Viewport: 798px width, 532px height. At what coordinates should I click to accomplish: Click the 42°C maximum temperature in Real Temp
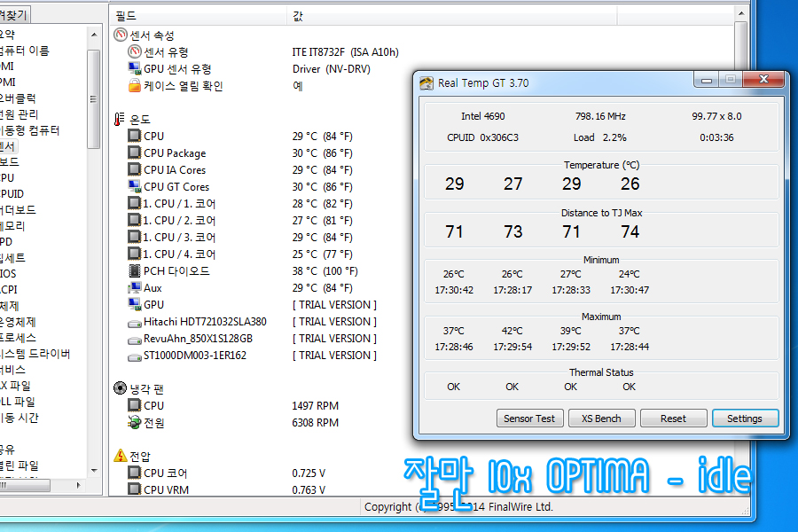click(x=512, y=331)
